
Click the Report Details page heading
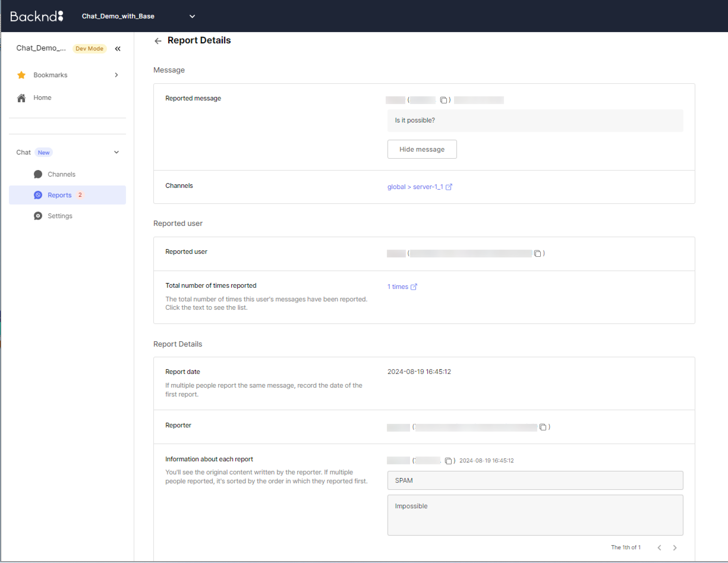point(199,40)
